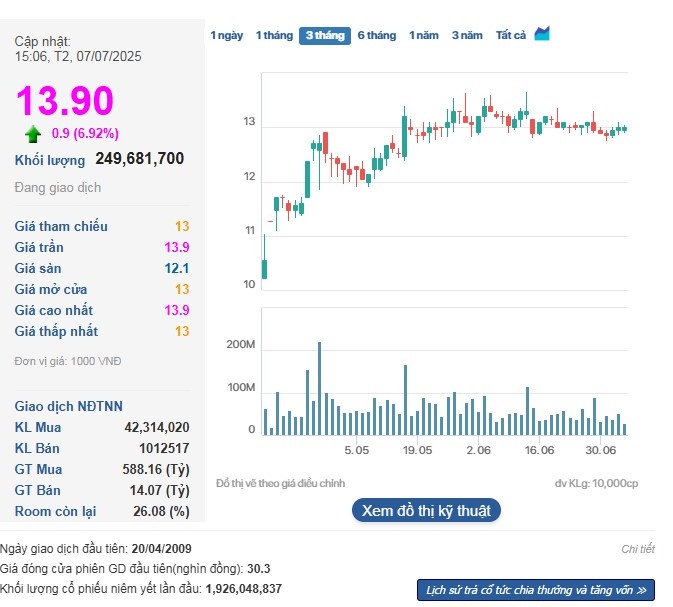This screenshot has height=607, width=673.
Task: Click the Xem đồ thị kỹ thuật button
Action: [x=426, y=510]
